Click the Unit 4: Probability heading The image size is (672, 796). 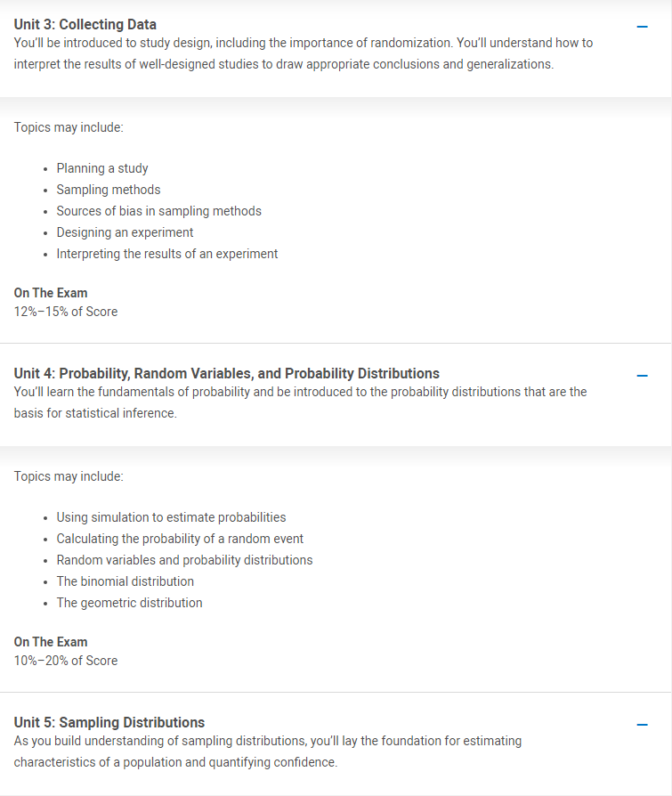[x=226, y=373]
